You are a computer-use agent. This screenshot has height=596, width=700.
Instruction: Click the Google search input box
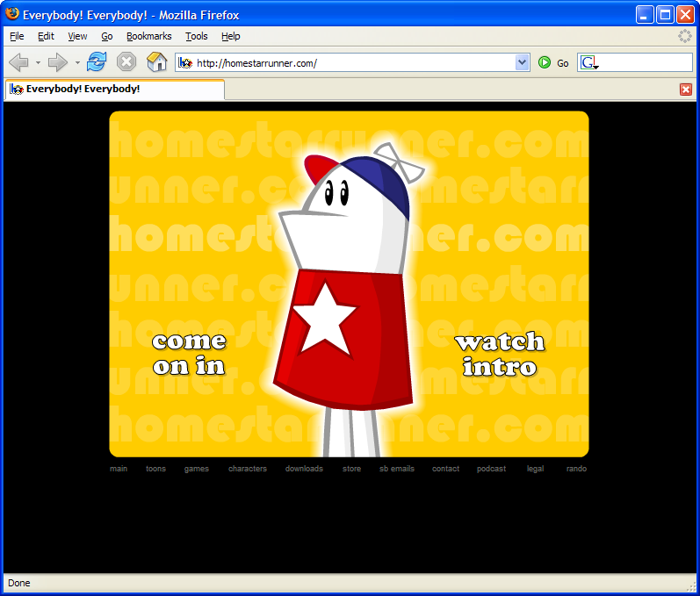coord(645,62)
